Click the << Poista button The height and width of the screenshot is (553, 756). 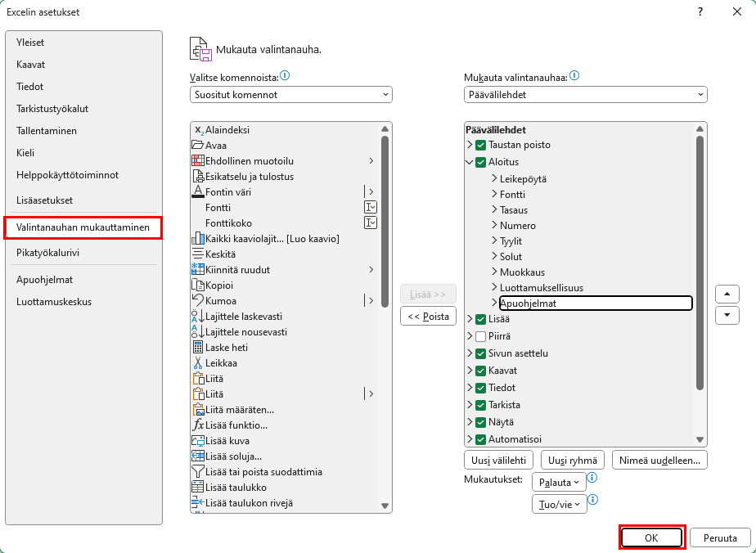coord(428,317)
